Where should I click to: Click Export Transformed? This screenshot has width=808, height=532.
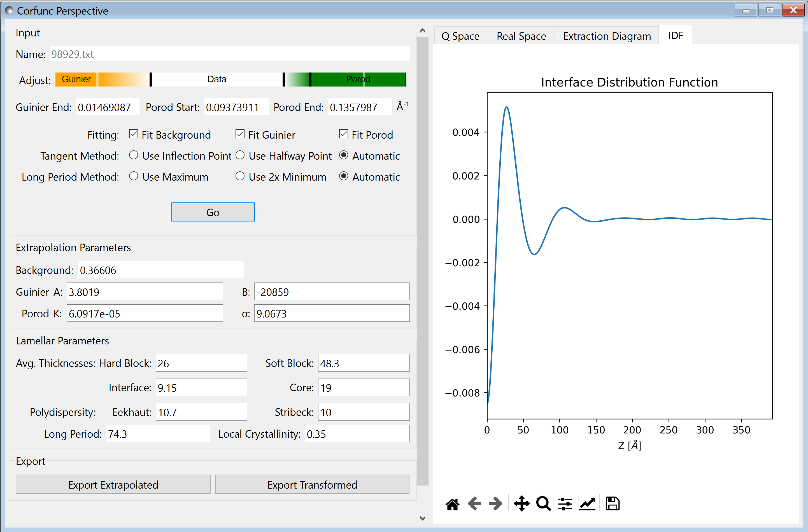click(312, 484)
